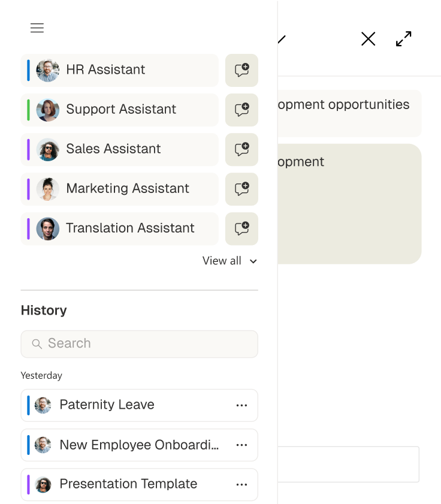Choose the Marketing Assistant entry
This screenshot has height=504, width=441.
pyautogui.click(x=120, y=189)
